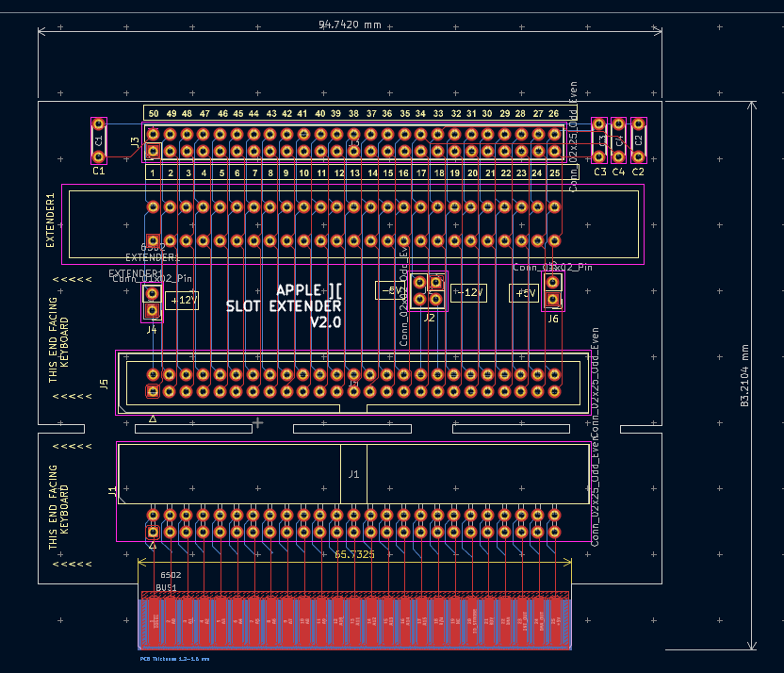This screenshot has width=784, height=673.
Task: Select the APPLE ][ silkscreen text
Action: (308, 290)
